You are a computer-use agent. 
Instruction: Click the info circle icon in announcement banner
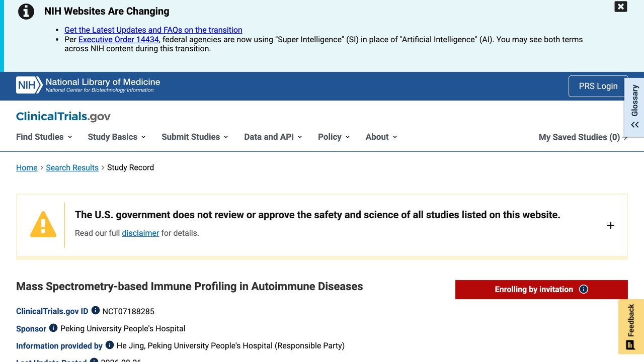pos(26,11)
